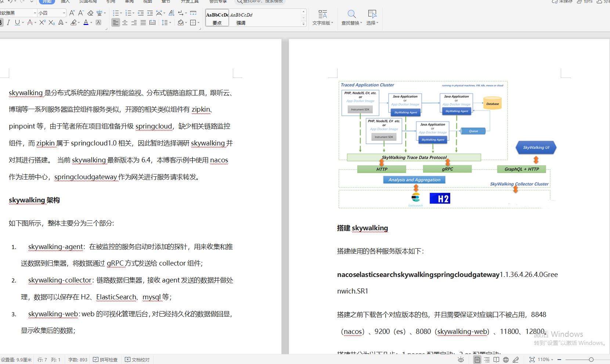This screenshot has height=364, width=610.
Task: Justify the paragraph text
Action: coord(143,23)
